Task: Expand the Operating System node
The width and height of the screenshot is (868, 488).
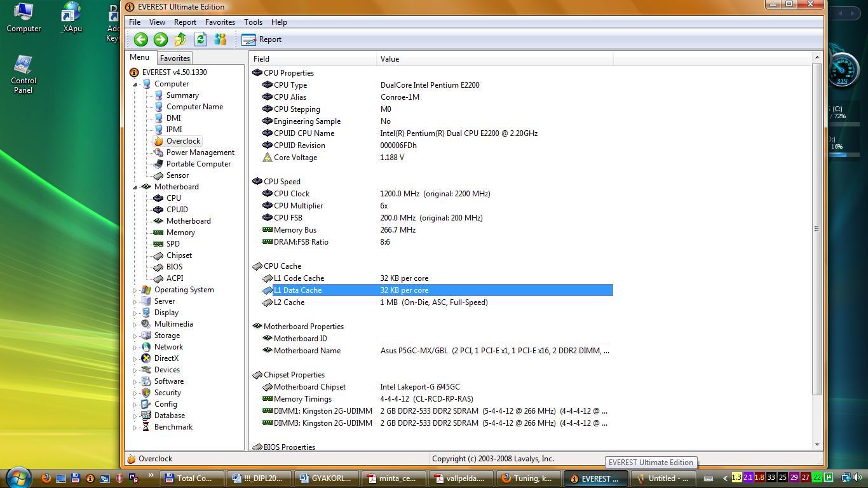Action: [x=135, y=290]
